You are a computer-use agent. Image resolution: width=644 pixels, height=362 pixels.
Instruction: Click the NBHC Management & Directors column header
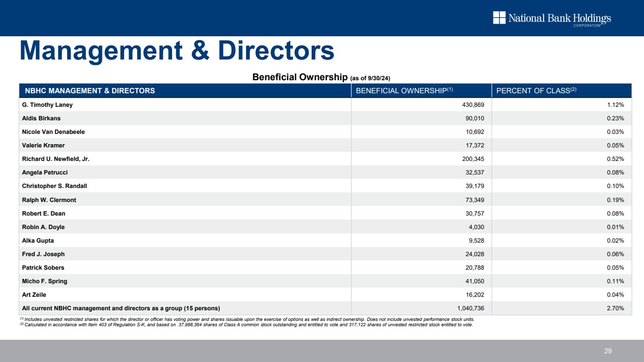click(90, 90)
